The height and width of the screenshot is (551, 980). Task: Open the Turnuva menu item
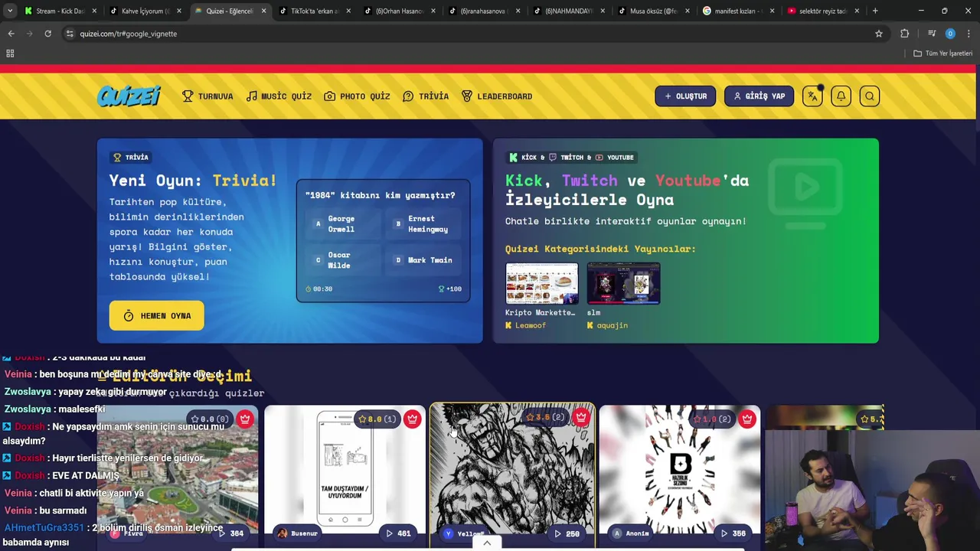click(x=207, y=96)
